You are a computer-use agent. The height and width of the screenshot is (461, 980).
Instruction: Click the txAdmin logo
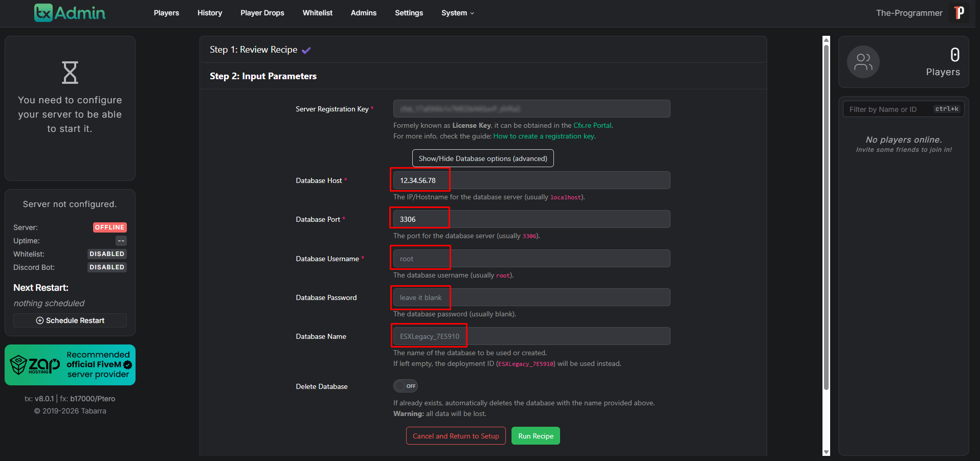(70, 13)
